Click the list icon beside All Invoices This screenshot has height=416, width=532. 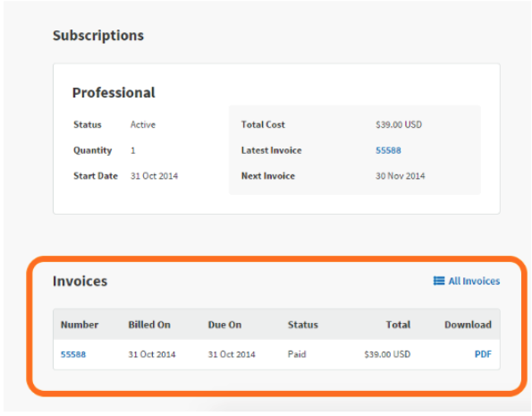pyautogui.click(x=439, y=281)
